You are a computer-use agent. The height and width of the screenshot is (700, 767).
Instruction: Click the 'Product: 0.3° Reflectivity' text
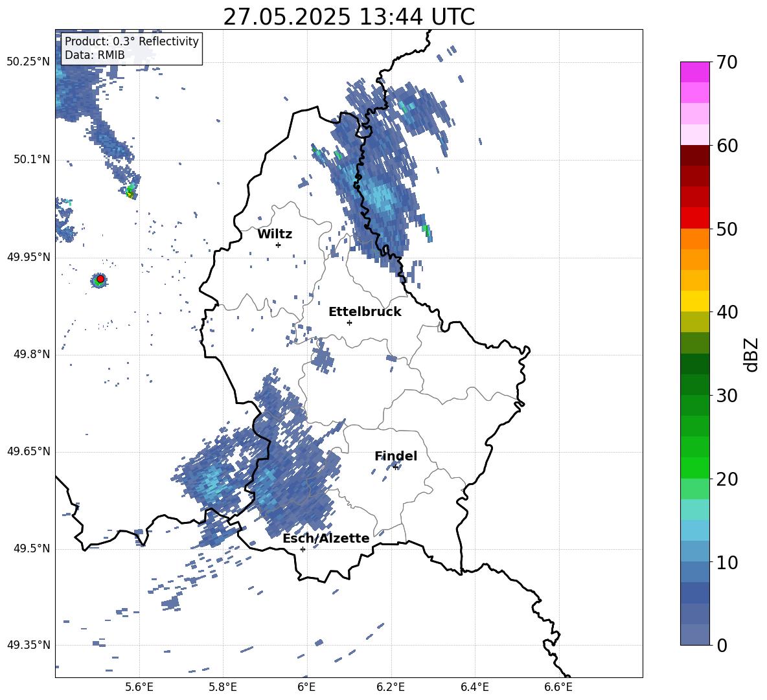132,41
